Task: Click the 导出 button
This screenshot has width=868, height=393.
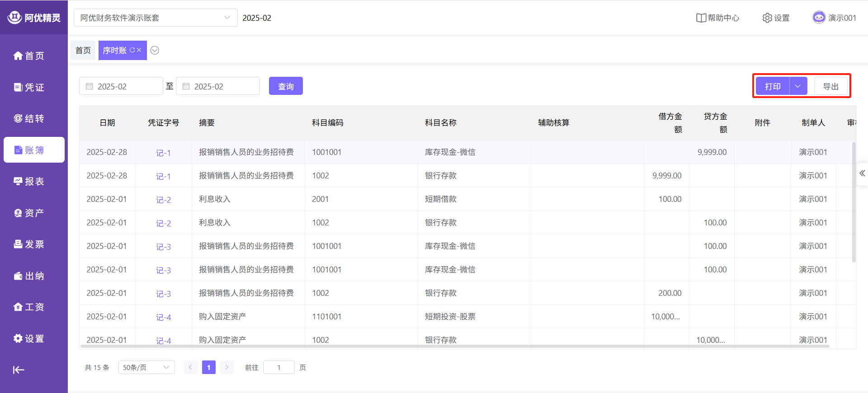Action: (x=830, y=86)
